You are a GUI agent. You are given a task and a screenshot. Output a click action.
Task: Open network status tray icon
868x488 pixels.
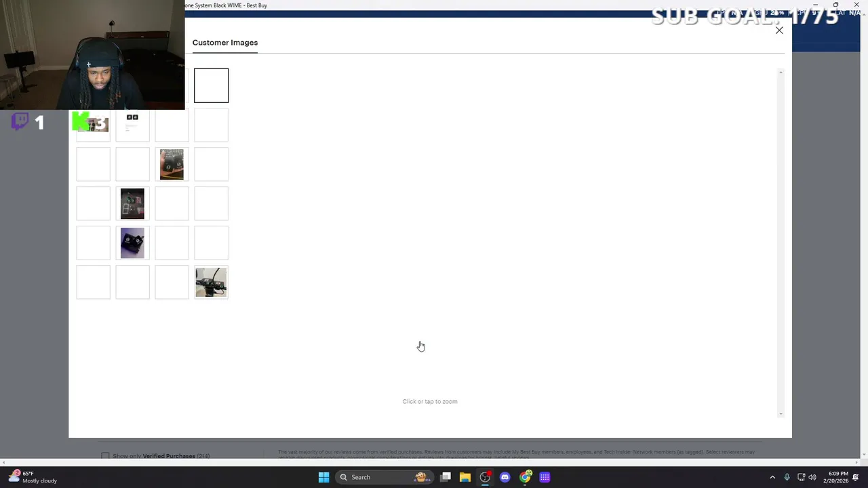tap(801, 477)
